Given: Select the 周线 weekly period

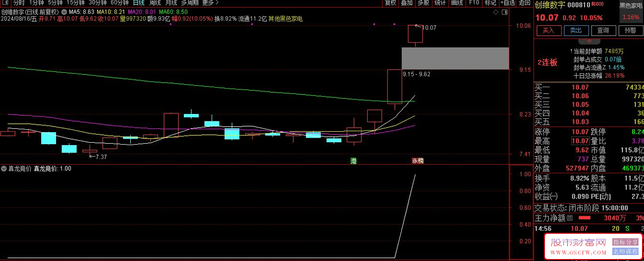Looking at the screenshot, I should pos(155,2).
